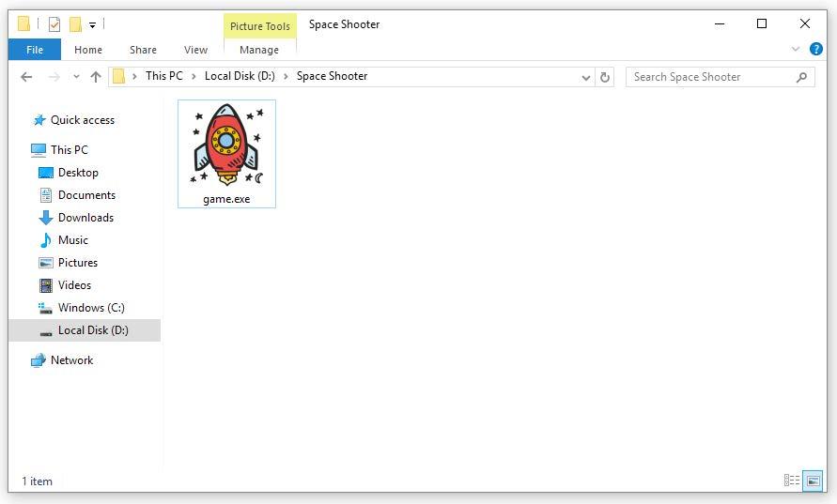This screenshot has height=504, width=837.
Task: Click Local Disk (D:) breadcrumb in address bar
Action: point(240,76)
